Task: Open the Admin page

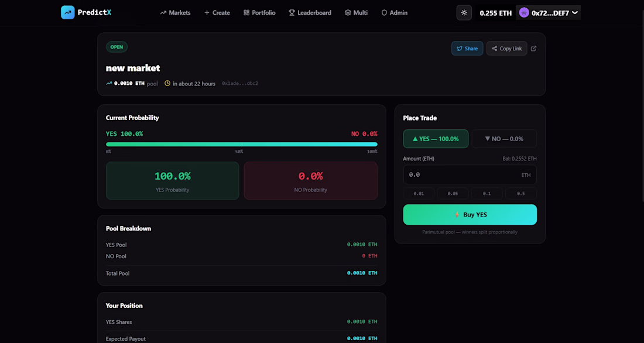Action: pyautogui.click(x=394, y=13)
